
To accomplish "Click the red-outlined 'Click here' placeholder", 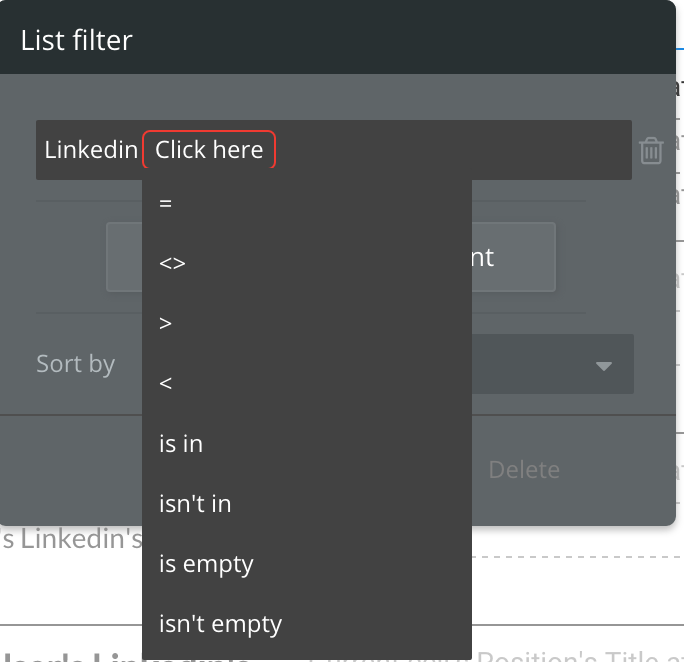I will tap(209, 150).
